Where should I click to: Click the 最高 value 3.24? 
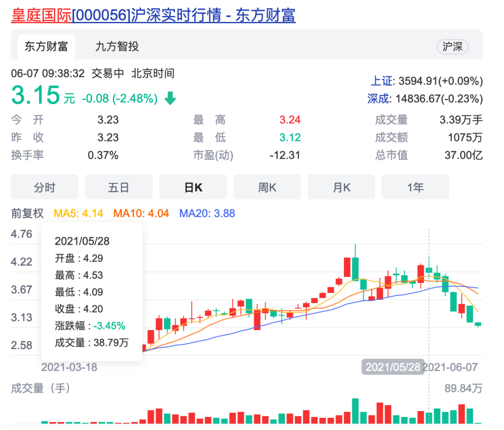point(290,120)
